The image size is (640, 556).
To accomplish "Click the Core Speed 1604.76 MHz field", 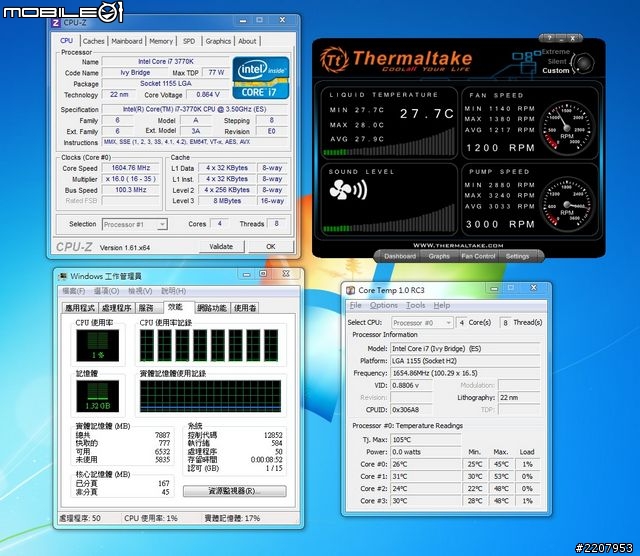I will (131, 168).
